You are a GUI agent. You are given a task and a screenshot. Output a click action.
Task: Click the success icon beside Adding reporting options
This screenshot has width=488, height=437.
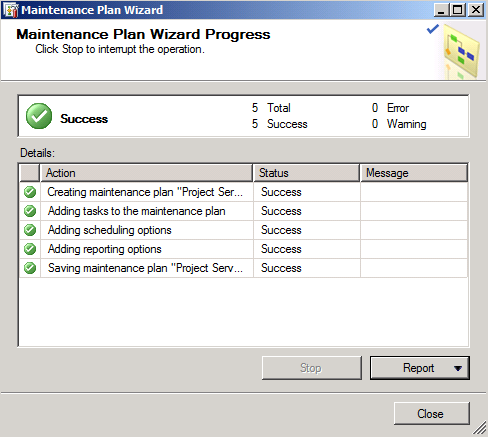pos(30,249)
